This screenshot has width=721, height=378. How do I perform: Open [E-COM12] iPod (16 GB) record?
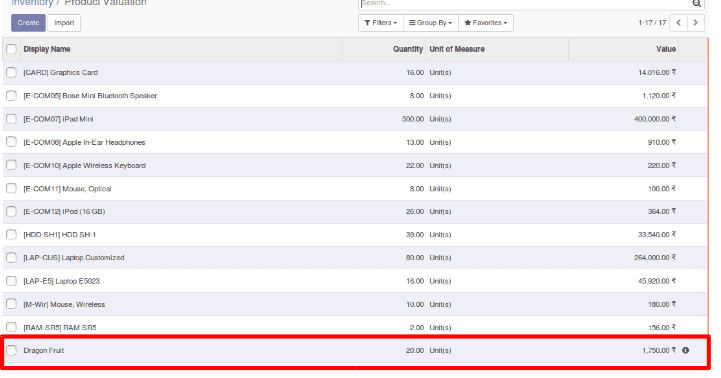pyautogui.click(x=64, y=212)
